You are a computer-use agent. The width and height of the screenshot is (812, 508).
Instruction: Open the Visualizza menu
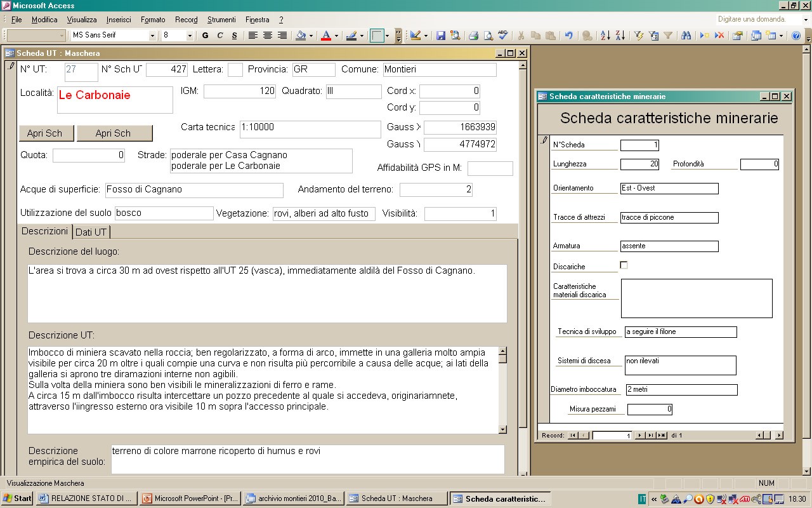pos(82,20)
